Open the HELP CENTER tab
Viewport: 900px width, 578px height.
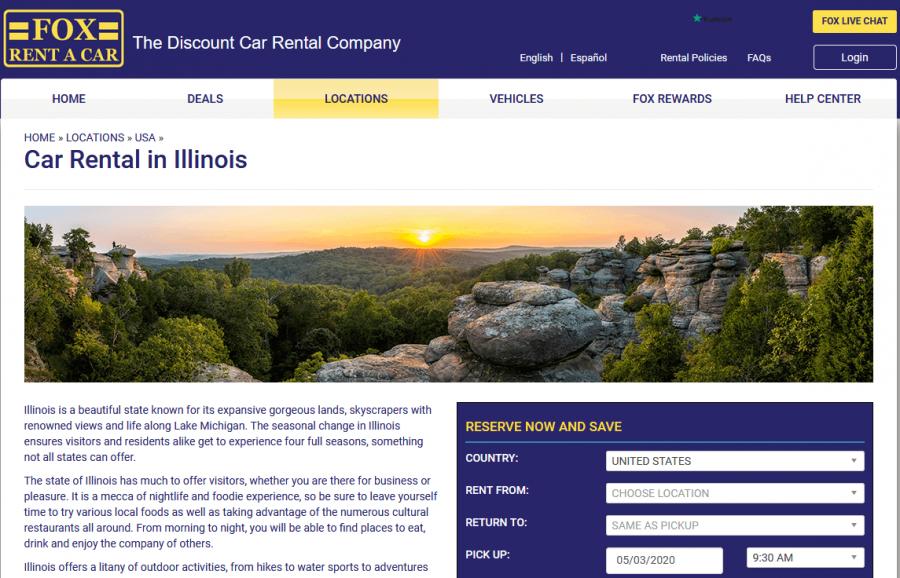pos(823,99)
